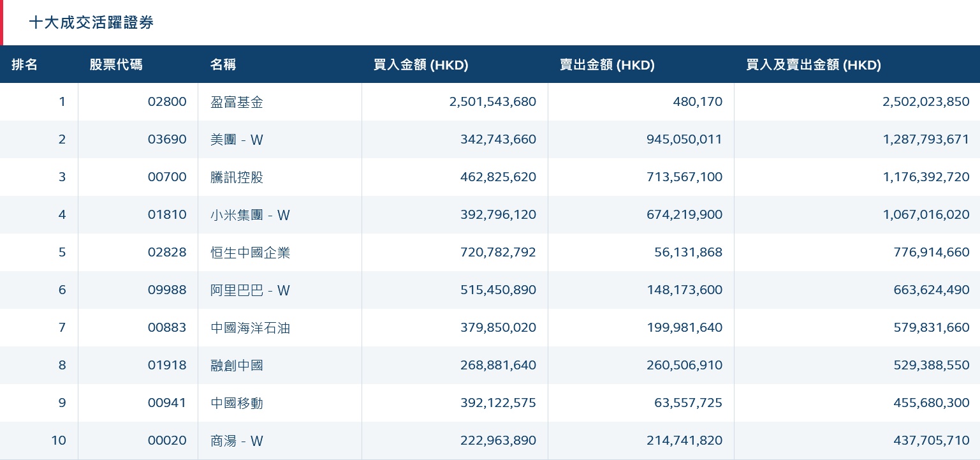Click sell amount 674,219,900
This screenshot has height=460, width=980.
[x=685, y=215]
